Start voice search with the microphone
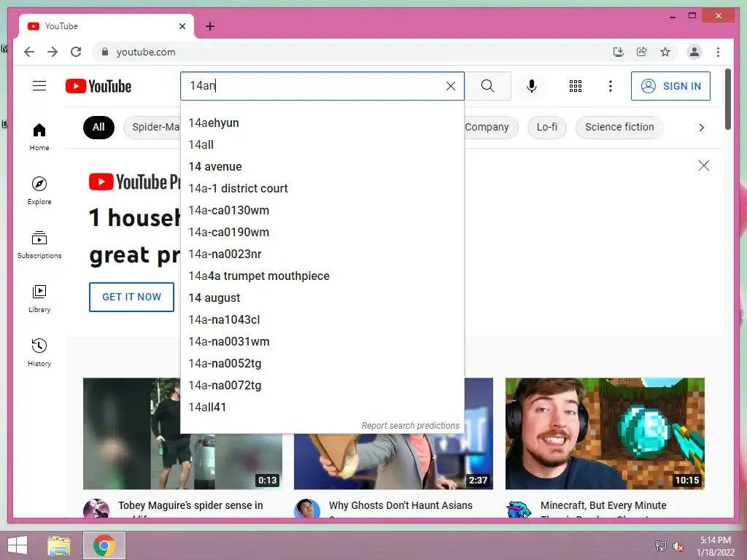The width and height of the screenshot is (747, 560). [x=532, y=86]
